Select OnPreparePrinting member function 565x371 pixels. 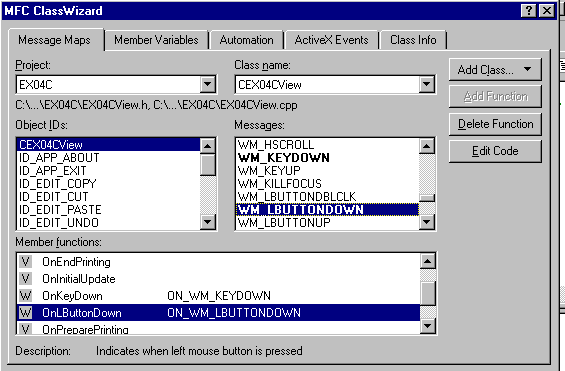(218, 328)
